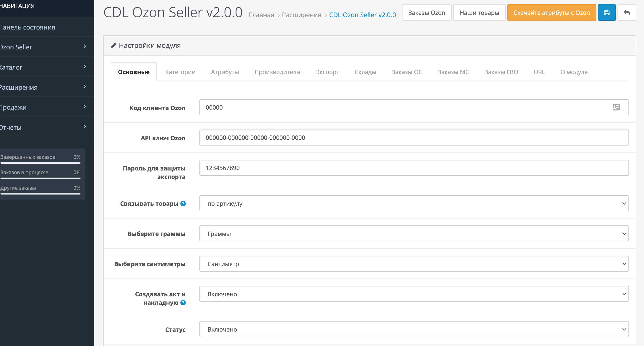
Task: Follow the Главная breadcrumb link
Action: [261, 15]
